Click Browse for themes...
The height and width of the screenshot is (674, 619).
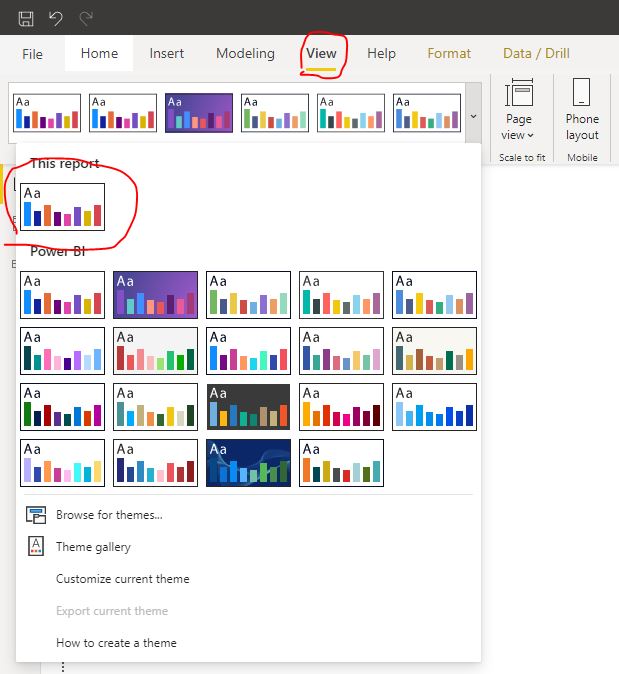[109, 515]
